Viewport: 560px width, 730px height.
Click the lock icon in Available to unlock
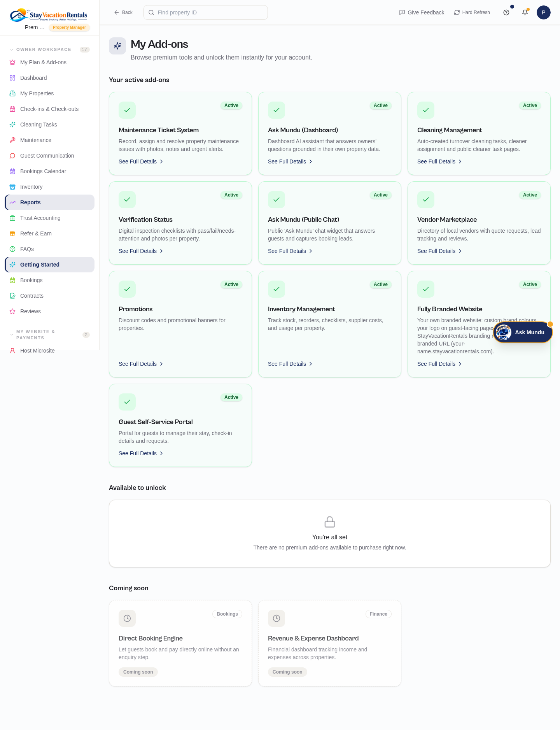(330, 522)
